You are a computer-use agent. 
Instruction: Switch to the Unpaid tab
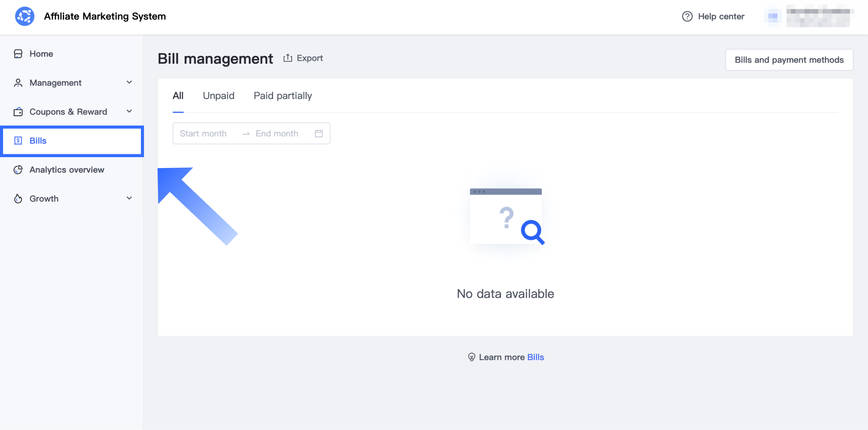pyautogui.click(x=219, y=96)
